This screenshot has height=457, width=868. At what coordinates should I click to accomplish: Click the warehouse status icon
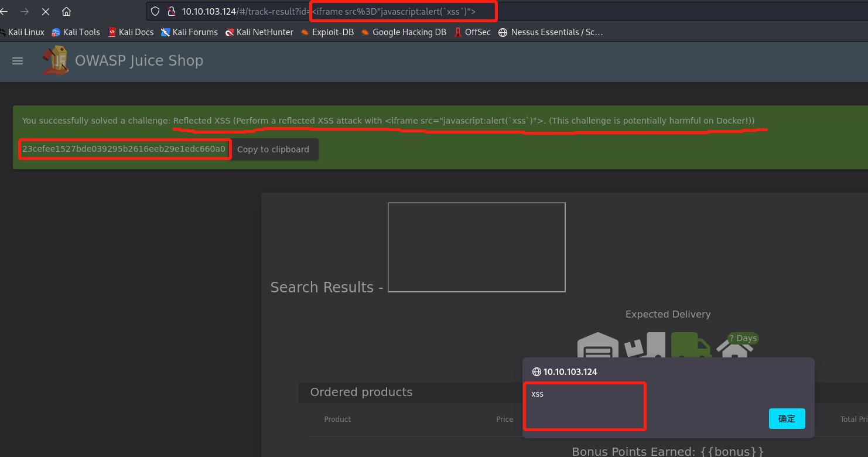coord(597,346)
